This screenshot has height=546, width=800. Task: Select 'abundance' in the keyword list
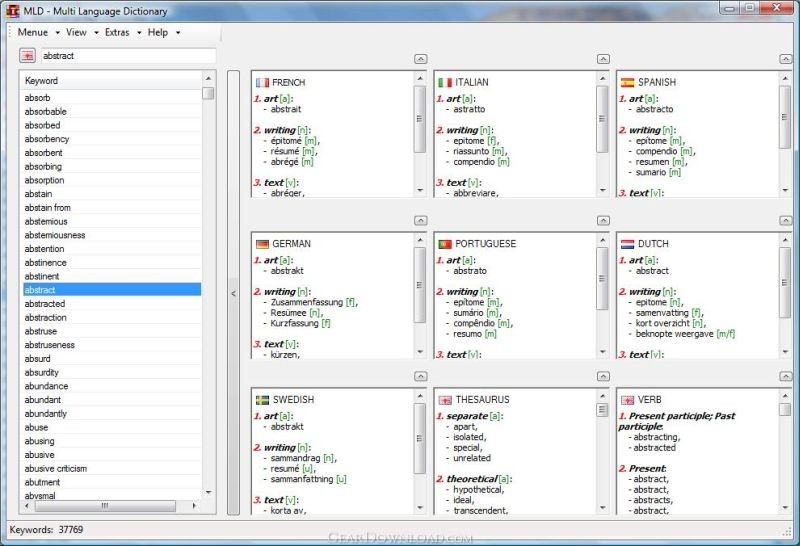(112, 386)
